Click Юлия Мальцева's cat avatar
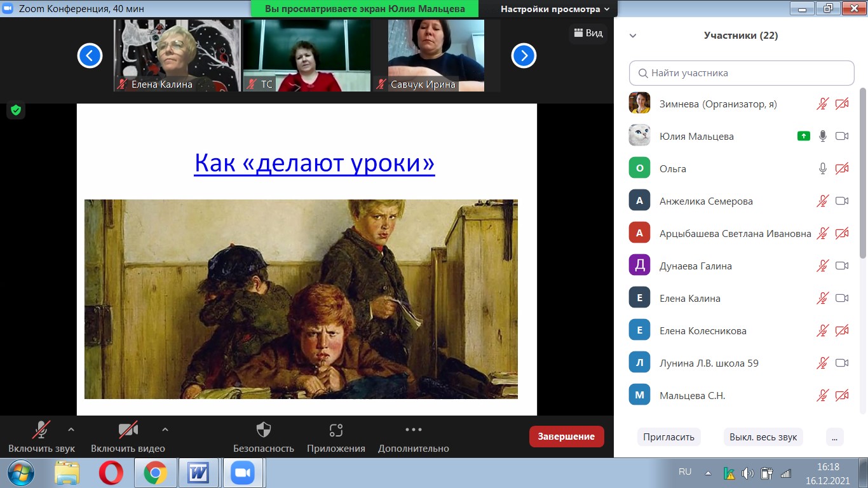Screen dimensions: 868x488 click(639, 136)
